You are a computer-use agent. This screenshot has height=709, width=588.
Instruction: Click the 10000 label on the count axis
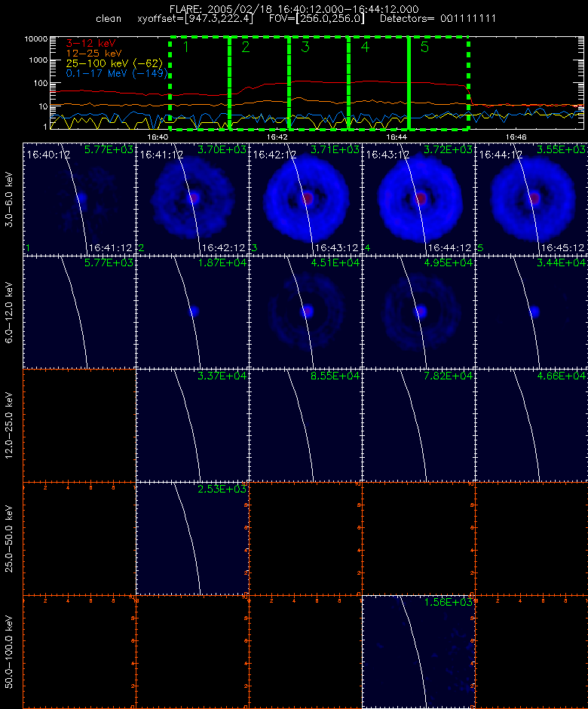[36, 39]
